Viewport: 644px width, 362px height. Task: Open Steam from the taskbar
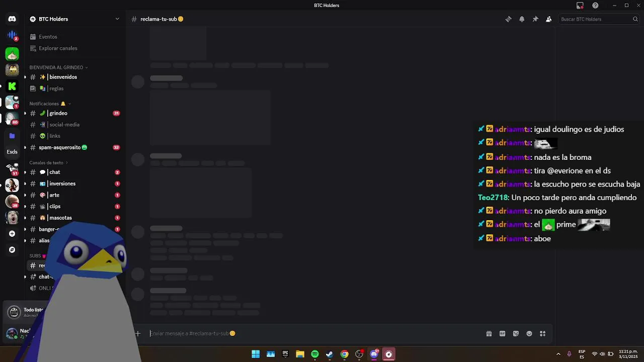pyautogui.click(x=330, y=354)
